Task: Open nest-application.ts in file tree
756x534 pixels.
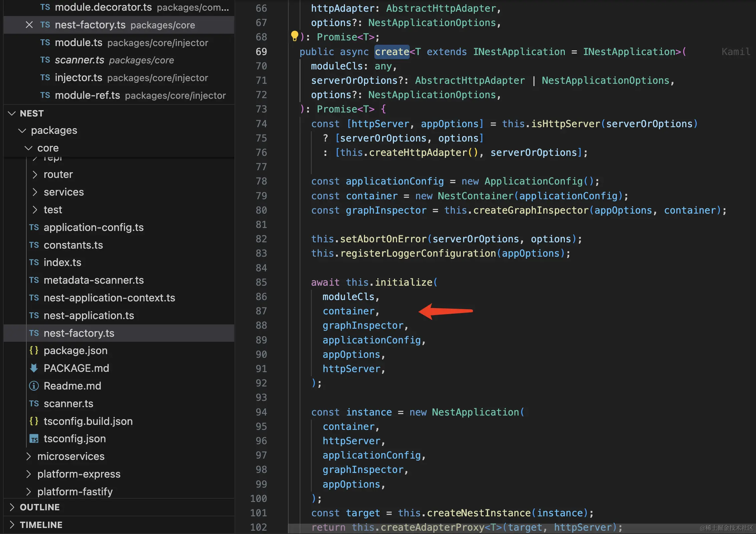Action: 89,316
